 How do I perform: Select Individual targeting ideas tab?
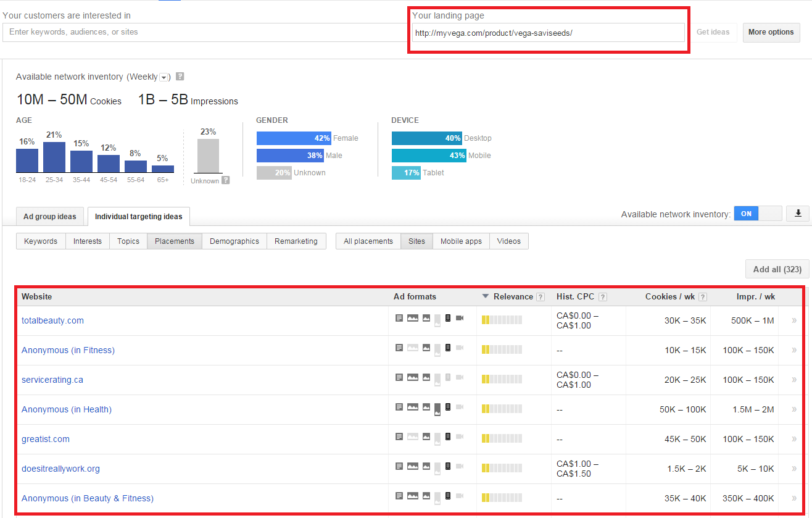pos(139,217)
